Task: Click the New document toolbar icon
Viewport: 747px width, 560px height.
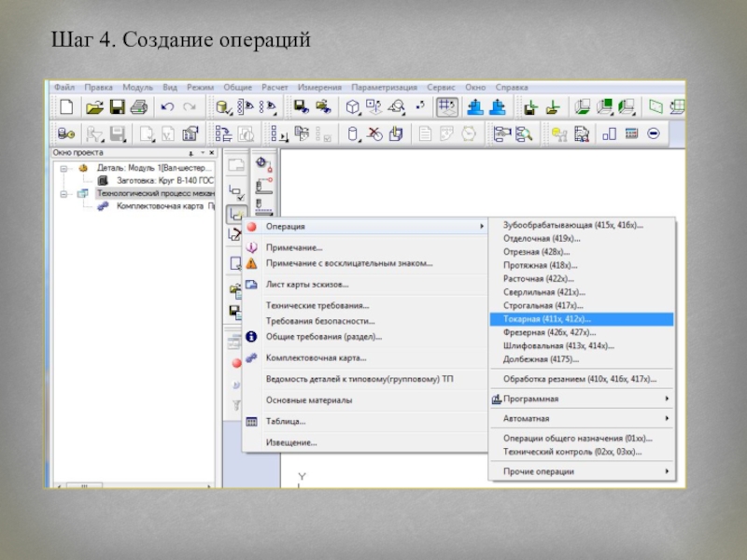Action: [67, 106]
